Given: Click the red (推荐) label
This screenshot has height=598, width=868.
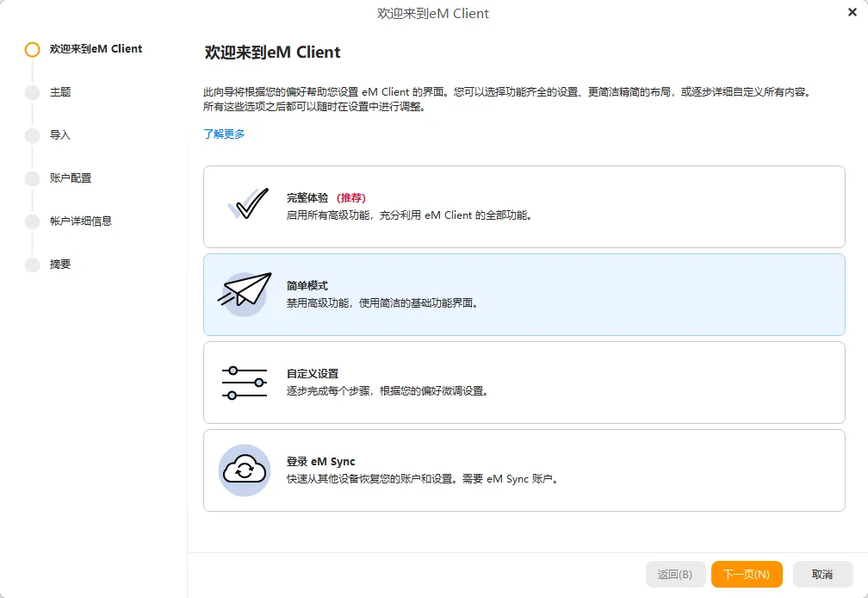Looking at the screenshot, I should point(351,197).
